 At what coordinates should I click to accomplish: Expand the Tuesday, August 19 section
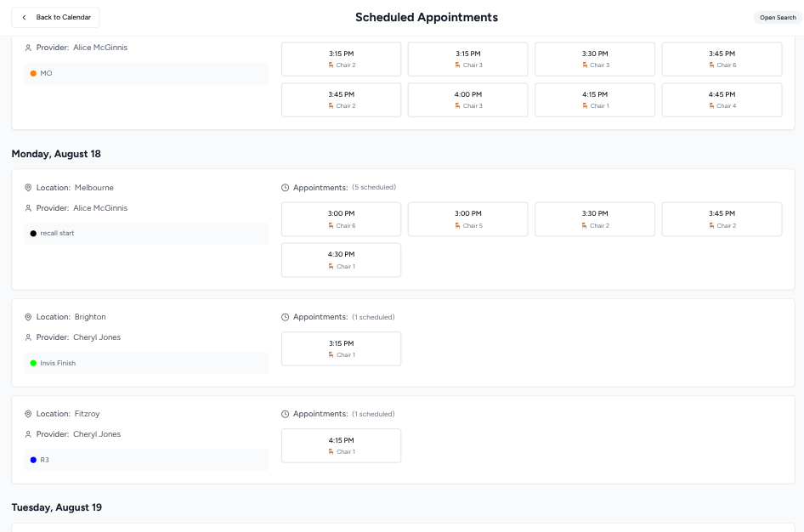pyautogui.click(x=57, y=507)
